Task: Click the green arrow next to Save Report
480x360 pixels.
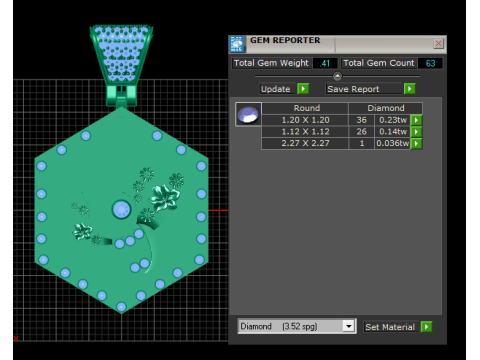Action: pos(409,89)
